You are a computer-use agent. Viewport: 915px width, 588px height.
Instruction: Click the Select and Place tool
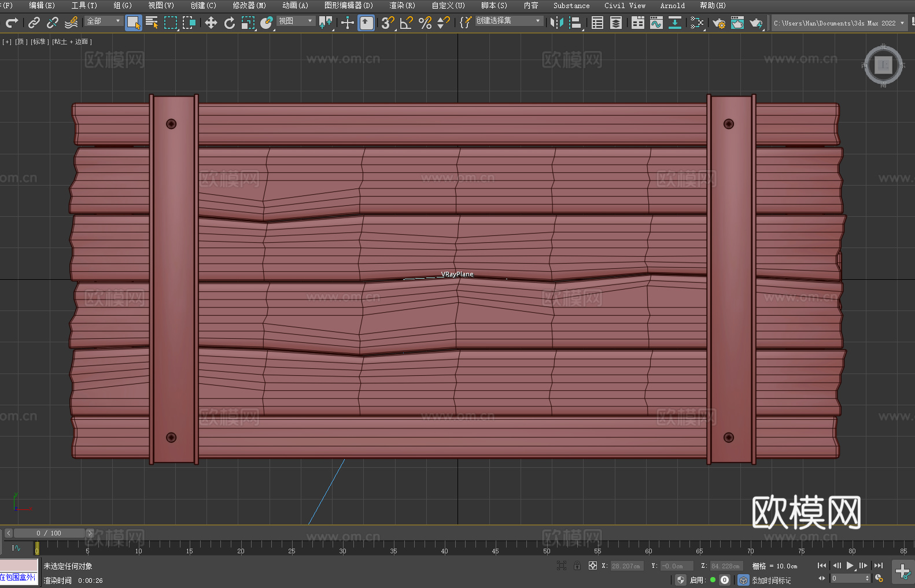pos(267,23)
